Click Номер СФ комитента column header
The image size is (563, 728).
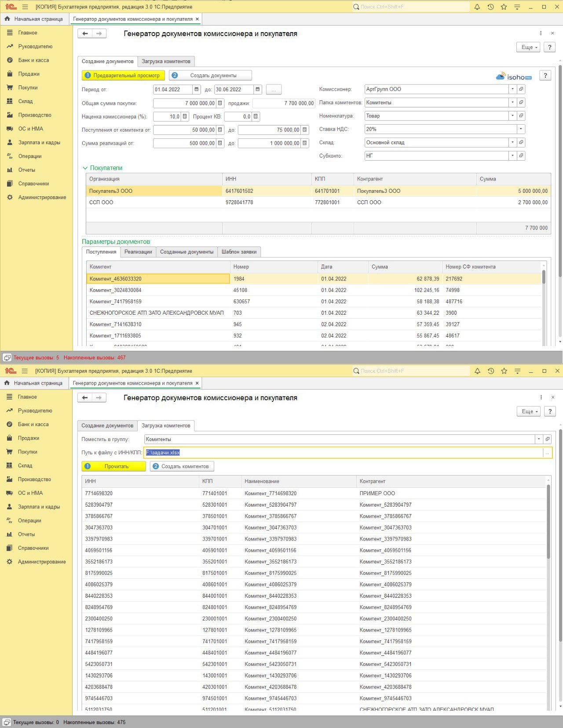pos(491,267)
